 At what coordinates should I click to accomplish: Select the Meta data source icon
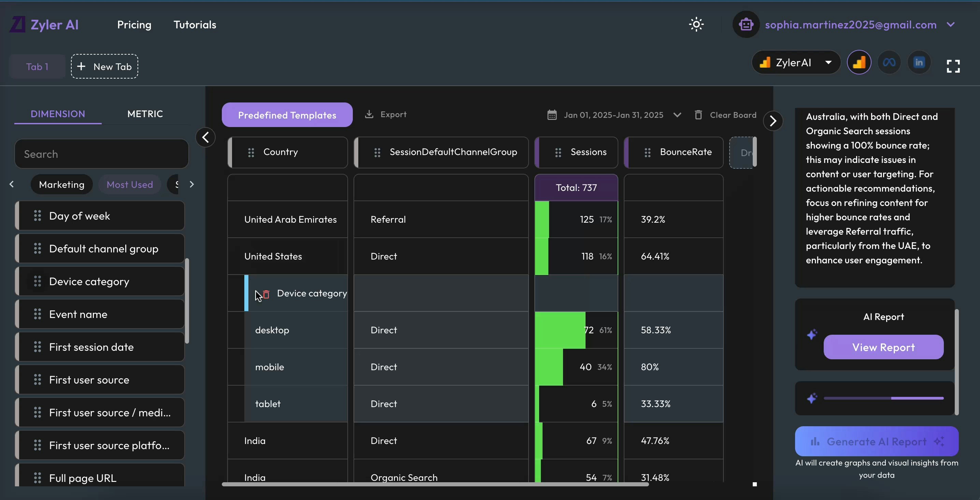tap(889, 62)
